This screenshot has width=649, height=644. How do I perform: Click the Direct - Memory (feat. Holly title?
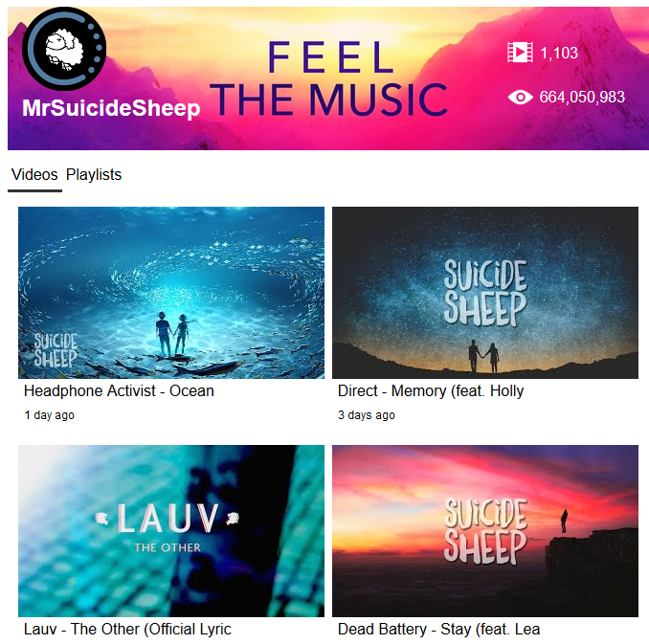tap(431, 391)
